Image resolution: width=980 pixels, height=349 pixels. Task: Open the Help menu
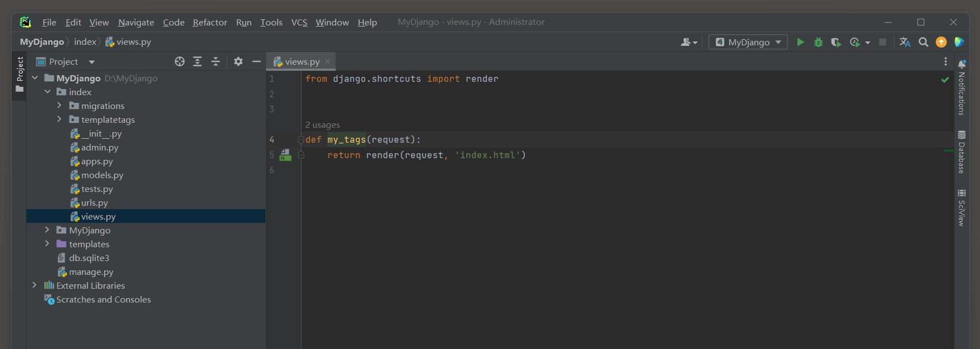pos(367,22)
